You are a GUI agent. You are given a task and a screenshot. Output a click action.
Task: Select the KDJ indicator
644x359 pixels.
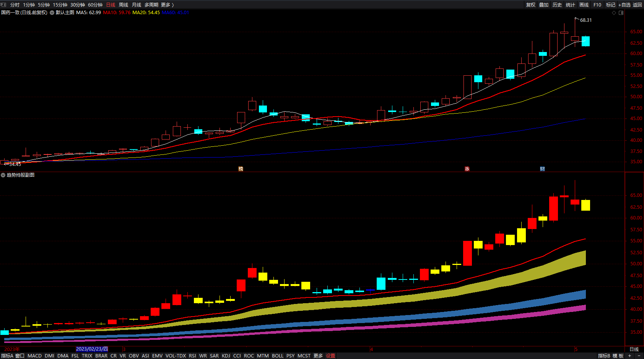(226, 356)
